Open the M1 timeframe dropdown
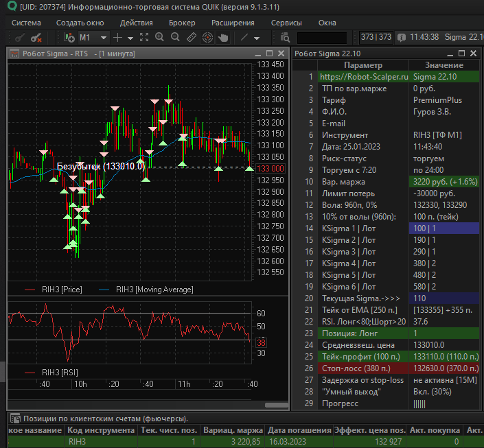Viewport: 484px width, 448px height. click(x=104, y=38)
